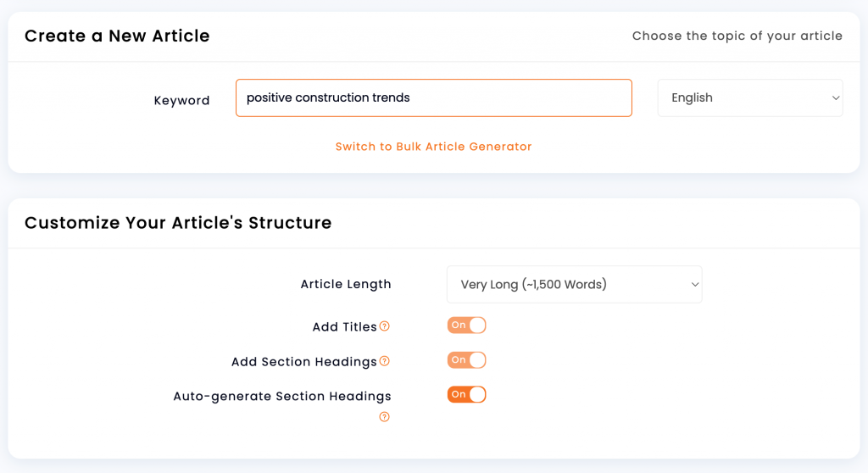Viewport: 868px width, 473px height.
Task: Click the Choose the topic of your article text
Action: point(737,36)
